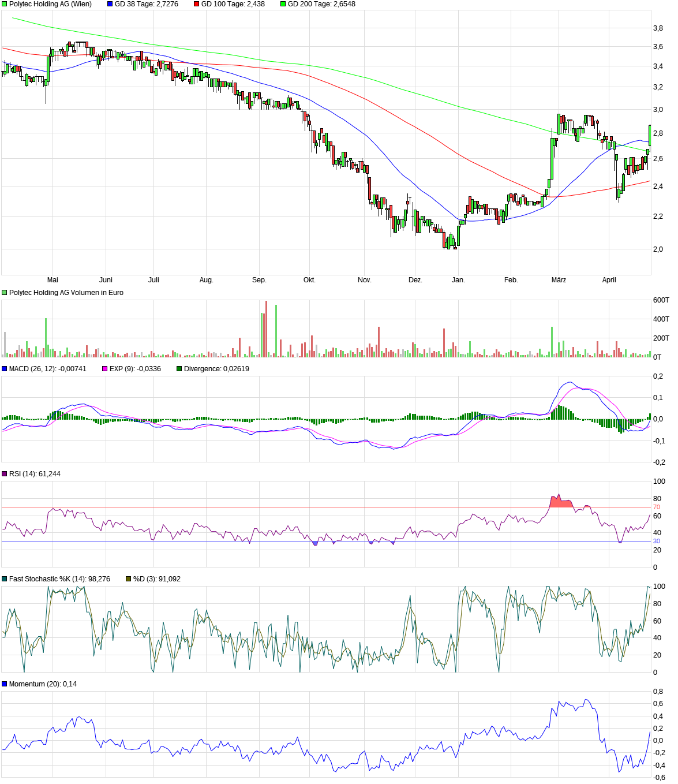Select the blue GD 38 Tage indicator icon

pos(110,3)
